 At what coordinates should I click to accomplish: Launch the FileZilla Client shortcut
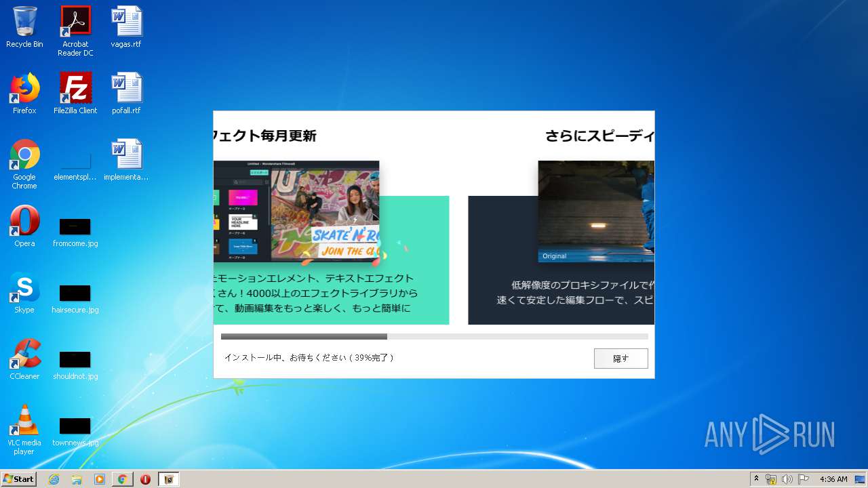click(75, 94)
